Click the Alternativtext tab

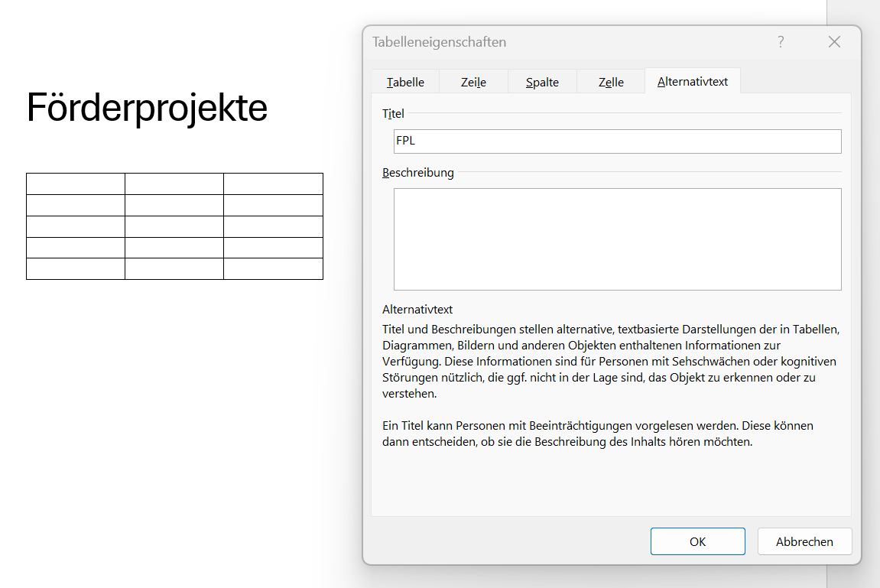pos(693,82)
